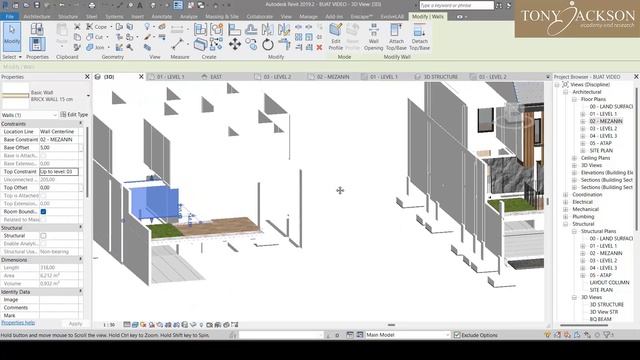This screenshot has width=640, height=360.
Task: Select the Rotate tool
Action: [x=268, y=44]
